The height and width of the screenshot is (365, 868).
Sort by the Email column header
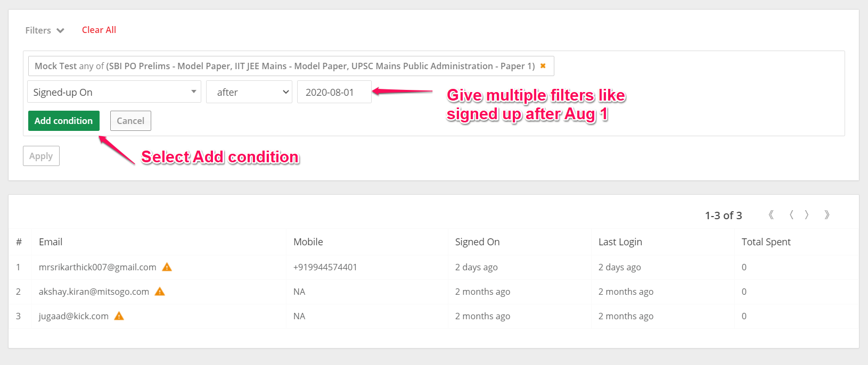51,242
